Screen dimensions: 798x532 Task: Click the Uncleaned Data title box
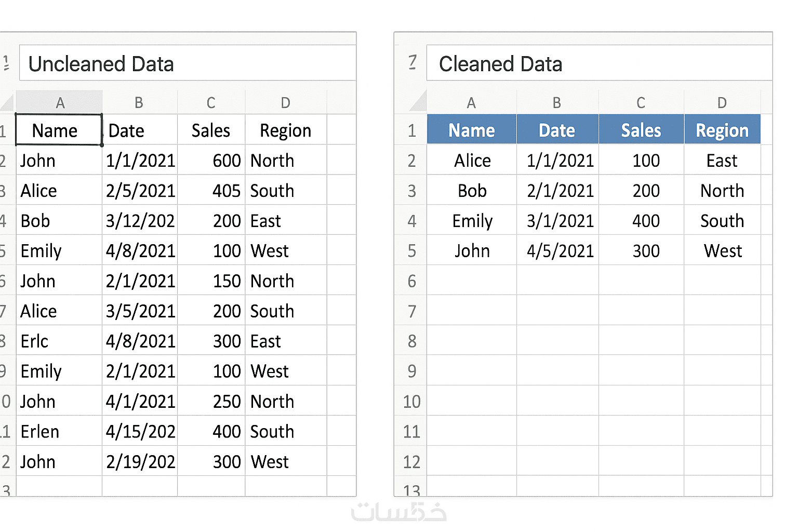coord(187,63)
